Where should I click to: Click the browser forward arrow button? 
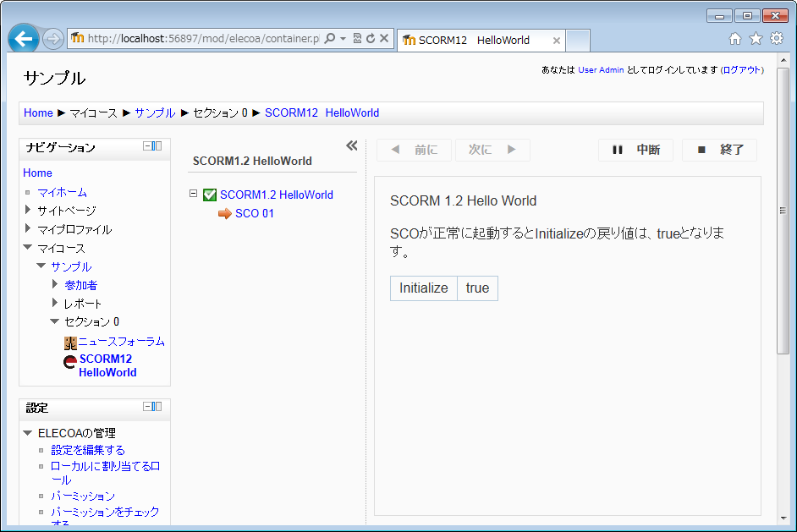click(x=52, y=39)
